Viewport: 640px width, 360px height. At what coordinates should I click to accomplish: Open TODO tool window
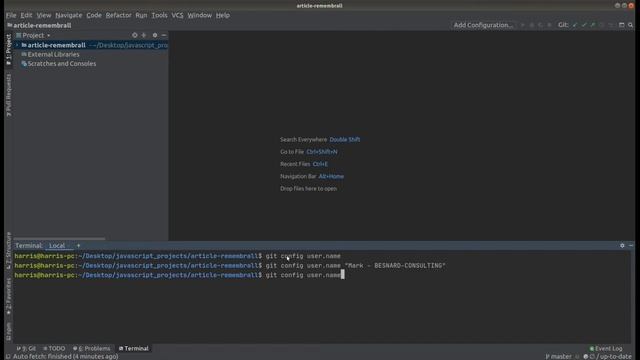(x=54, y=349)
